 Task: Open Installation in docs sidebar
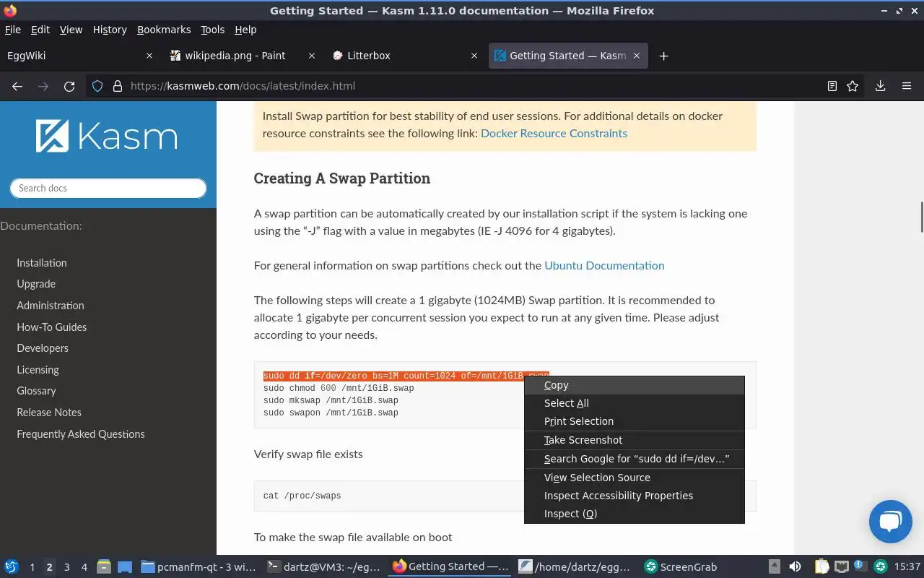(42, 263)
